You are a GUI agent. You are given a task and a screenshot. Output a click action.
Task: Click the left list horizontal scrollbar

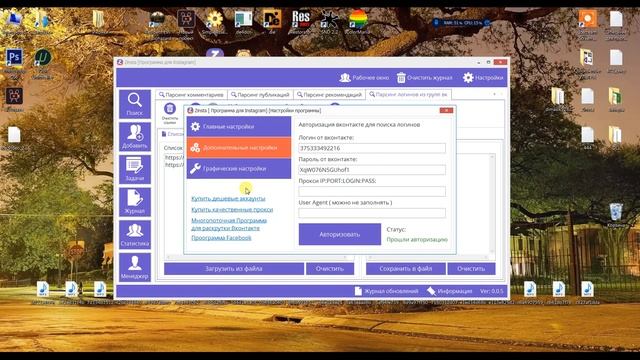tap(257, 257)
